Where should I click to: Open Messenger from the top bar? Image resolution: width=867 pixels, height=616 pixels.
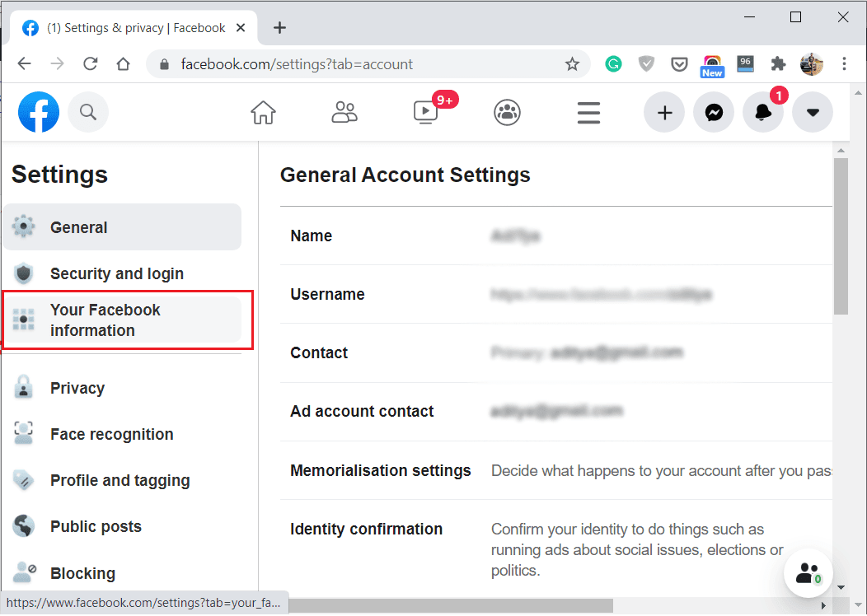[714, 112]
